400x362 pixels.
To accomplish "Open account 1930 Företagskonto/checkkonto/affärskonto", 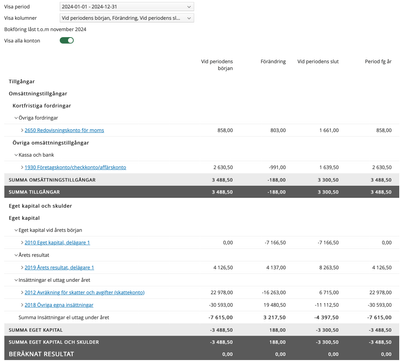I will click(x=75, y=167).
